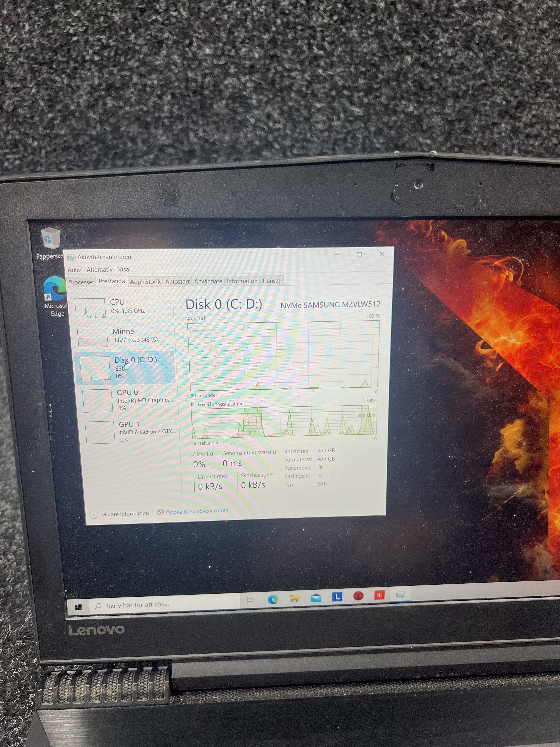The image size is (560, 747).
Task: Click Öppna Resursövervakaren link
Action: coord(197,511)
